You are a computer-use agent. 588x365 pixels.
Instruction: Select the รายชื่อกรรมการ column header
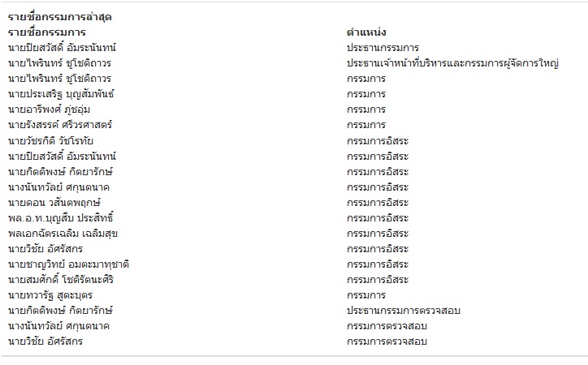[x=47, y=32]
